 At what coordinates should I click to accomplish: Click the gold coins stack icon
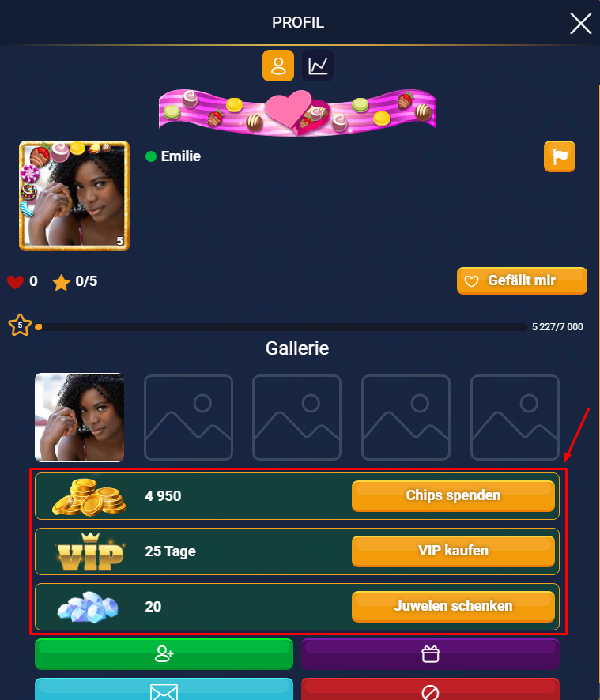click(89, 497)
